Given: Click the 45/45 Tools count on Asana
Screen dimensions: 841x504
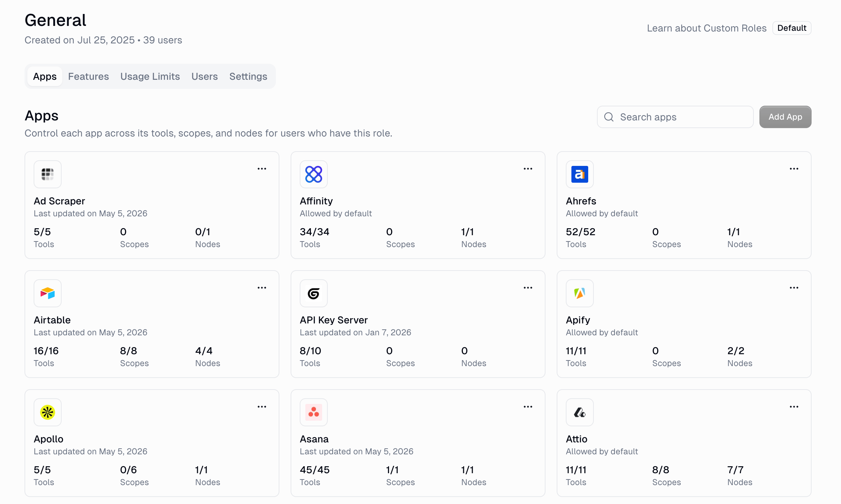Looking at the screenshot, I should (x=315, y=470).
